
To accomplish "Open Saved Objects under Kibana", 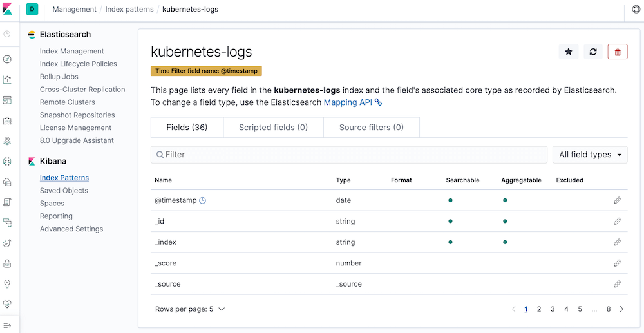I will tap(64, 191).
